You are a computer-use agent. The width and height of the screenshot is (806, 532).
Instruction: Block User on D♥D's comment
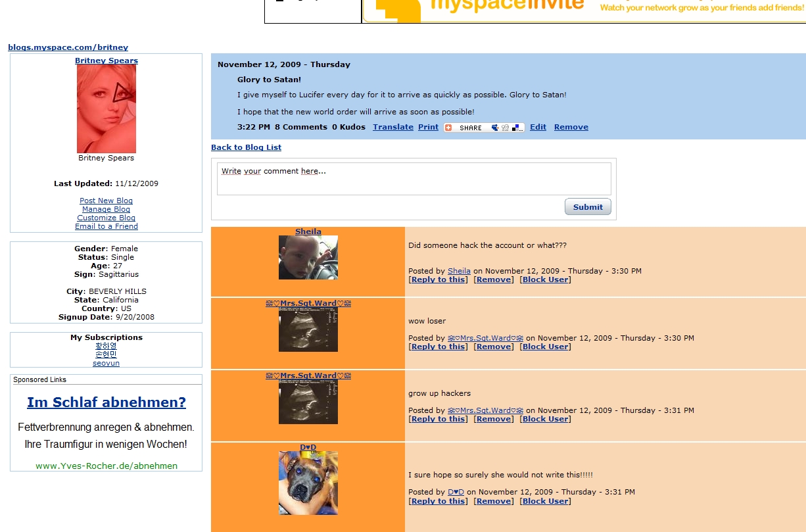click(x=546, y=501)
